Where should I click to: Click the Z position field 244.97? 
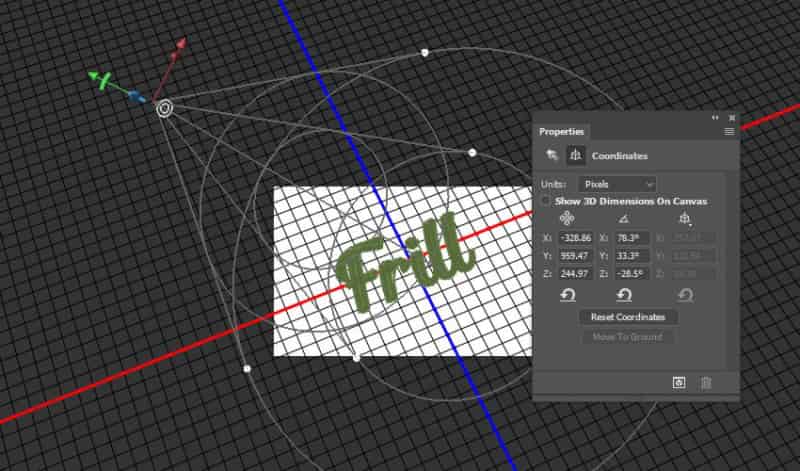pyautogui.click(x=576, y=274)
